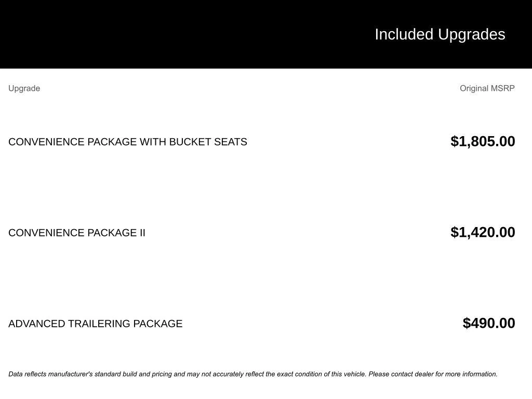Click the word "ADVANCED"
Viewport: 532px width, 399px height.
click(x=37, y=324)
